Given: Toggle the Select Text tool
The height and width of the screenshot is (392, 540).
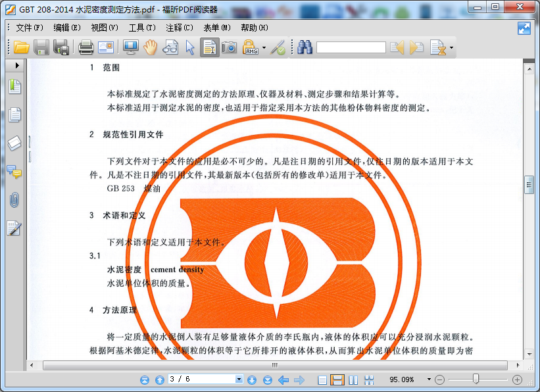Looking at the screenshot, I should pyautogui.click(x=209, y=47).
